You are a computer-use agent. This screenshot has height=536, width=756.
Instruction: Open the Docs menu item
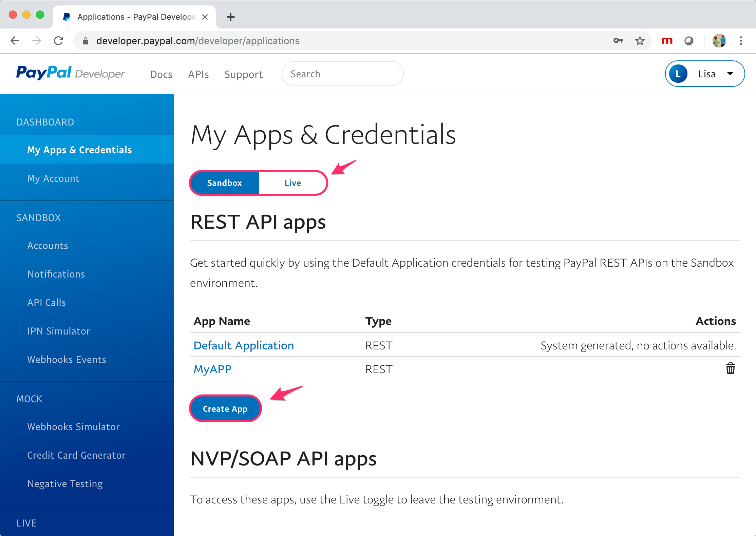(x=161, y=74)
